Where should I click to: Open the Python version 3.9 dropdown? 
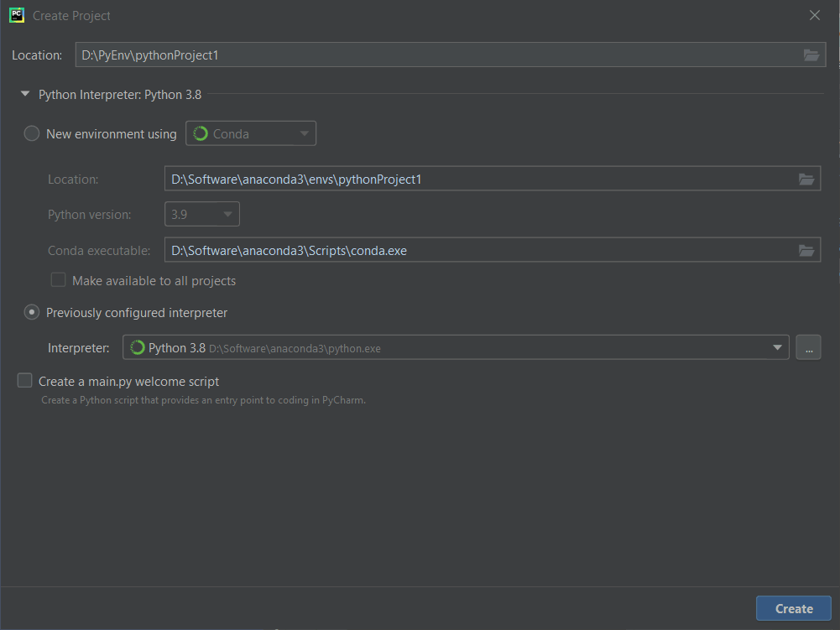tap(202, 214)
